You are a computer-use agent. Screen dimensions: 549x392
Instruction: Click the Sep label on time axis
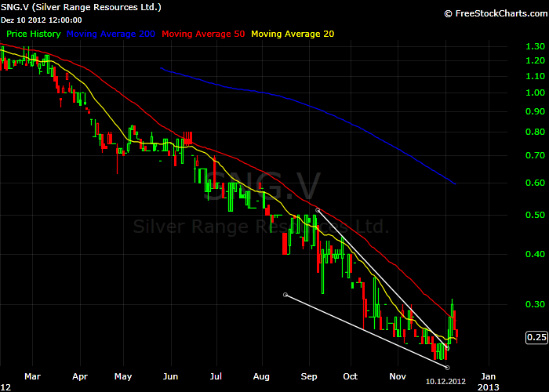309,377
